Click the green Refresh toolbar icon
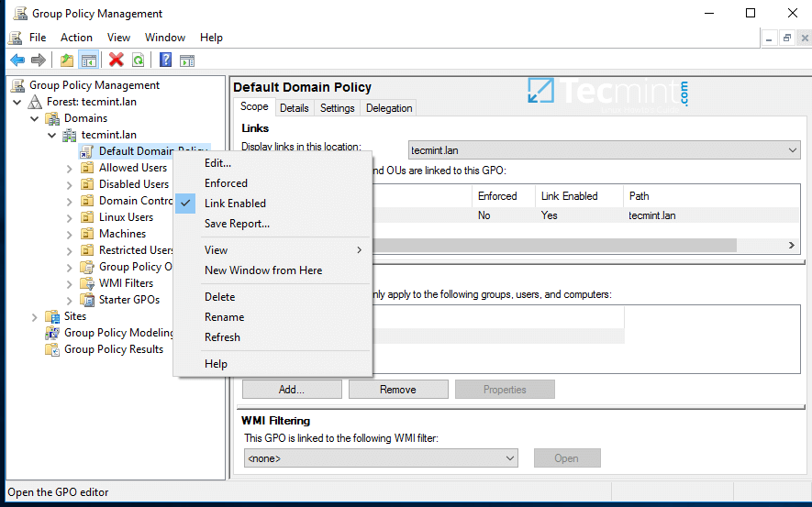 click(138, 61)
